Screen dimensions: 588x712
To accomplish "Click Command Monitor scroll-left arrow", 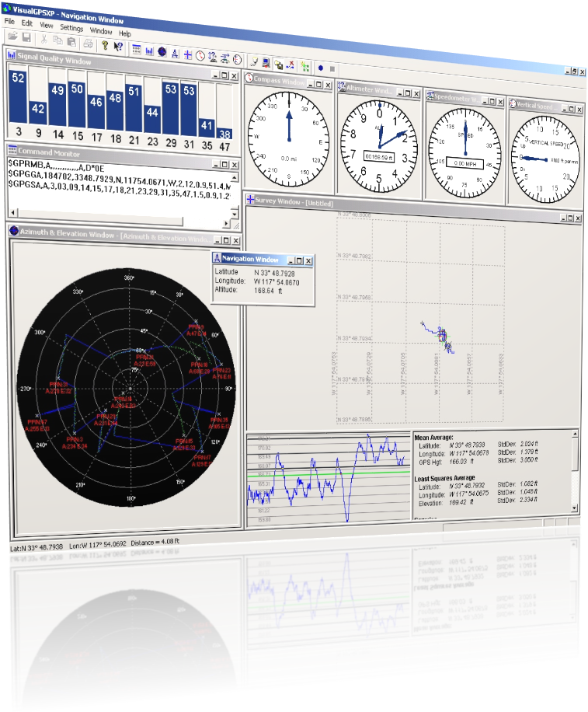I will click(13, 212).
